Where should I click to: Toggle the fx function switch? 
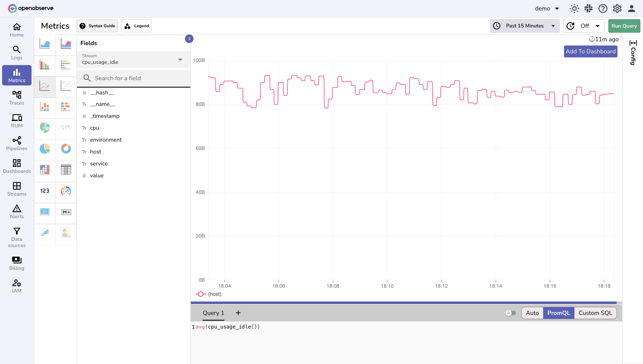point(511,313)
